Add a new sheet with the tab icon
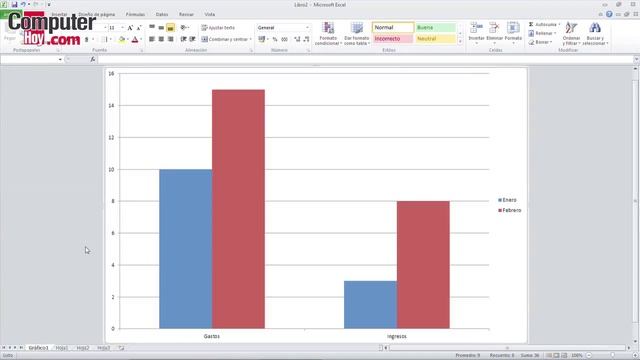640x360 pixels. (121, 348)
